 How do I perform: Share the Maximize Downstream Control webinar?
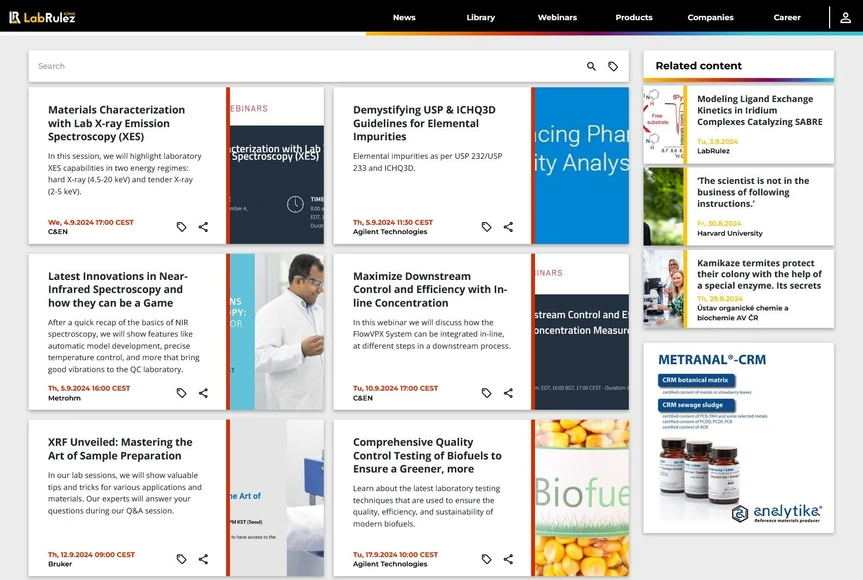click(x=508, y=393)
